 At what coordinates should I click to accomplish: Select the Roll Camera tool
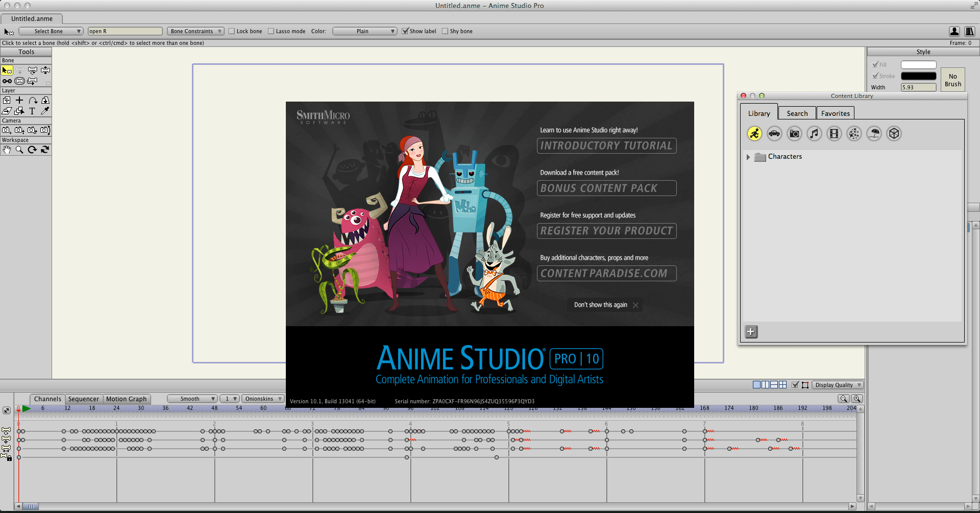pyautogui.click(x=33, y=130)
